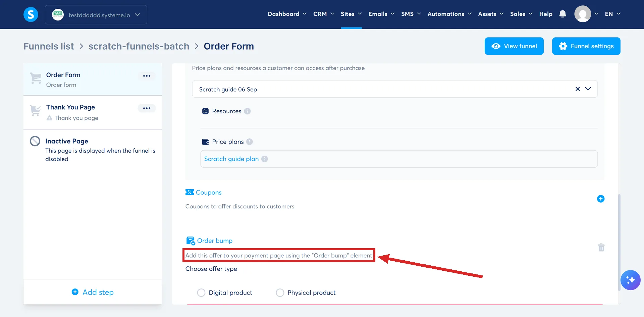Click the Scratch guide plan help icon

(x=265, y=159)
